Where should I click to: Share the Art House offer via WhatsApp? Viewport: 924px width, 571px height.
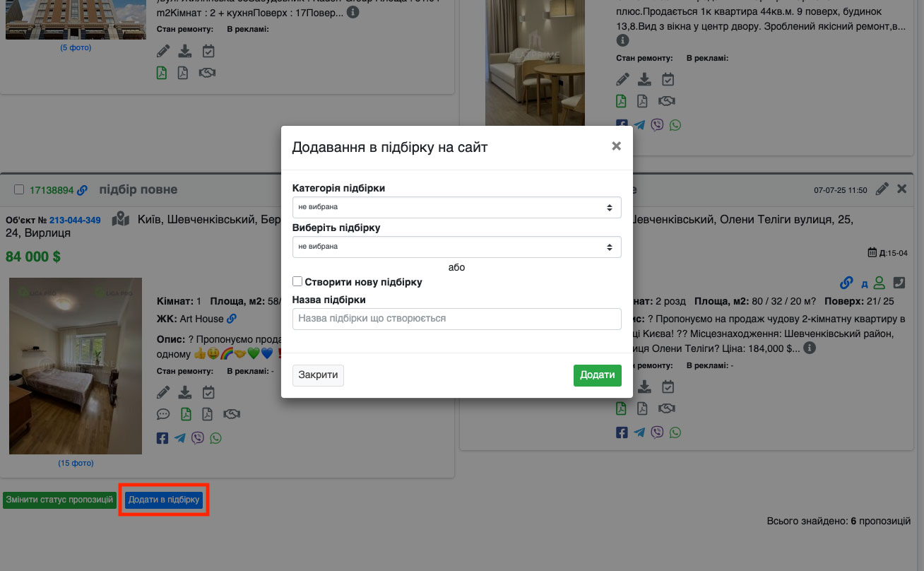(216, 438)
